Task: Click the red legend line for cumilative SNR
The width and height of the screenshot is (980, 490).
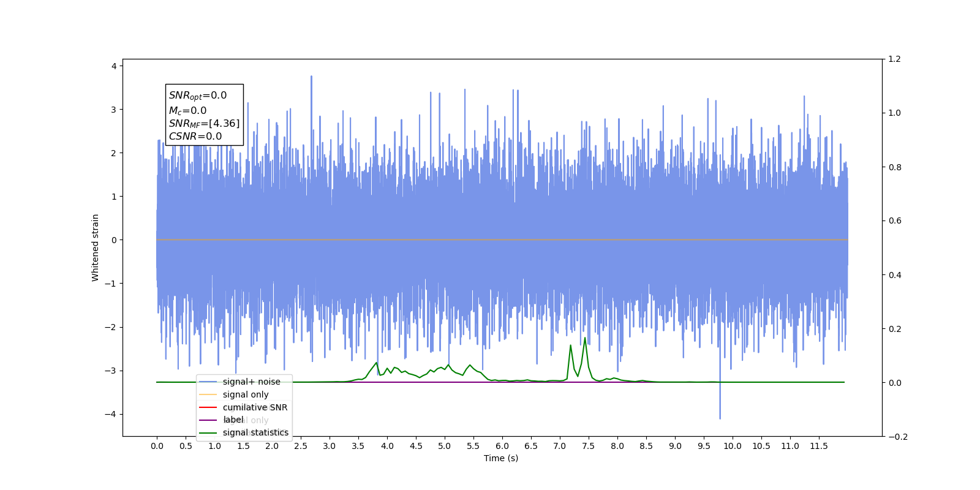Action: click(x=208, y=407)
